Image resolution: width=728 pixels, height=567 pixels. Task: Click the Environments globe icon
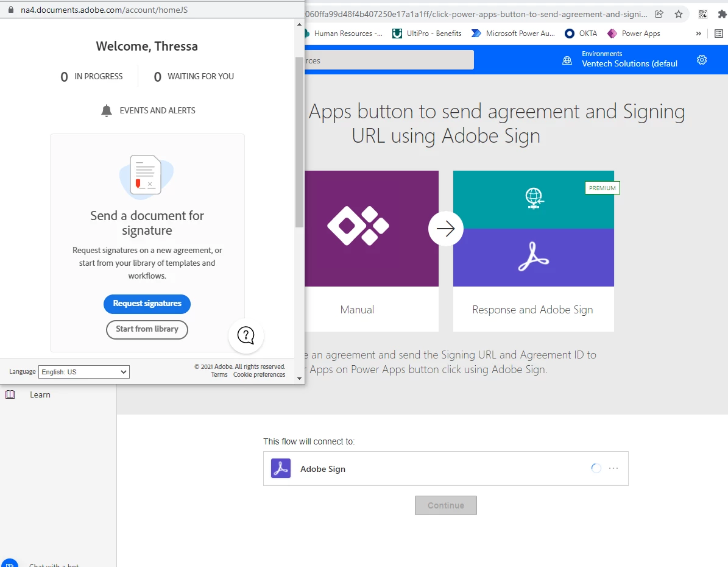pos(567,60)
